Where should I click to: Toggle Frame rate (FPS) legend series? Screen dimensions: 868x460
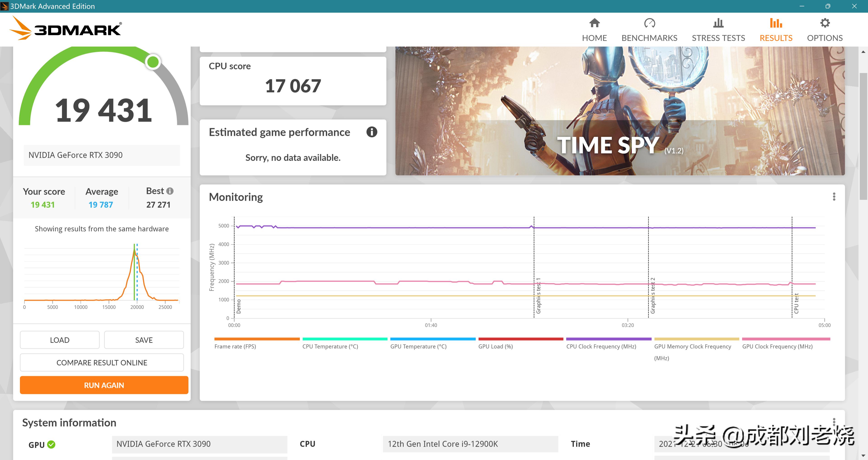point(235,346)
